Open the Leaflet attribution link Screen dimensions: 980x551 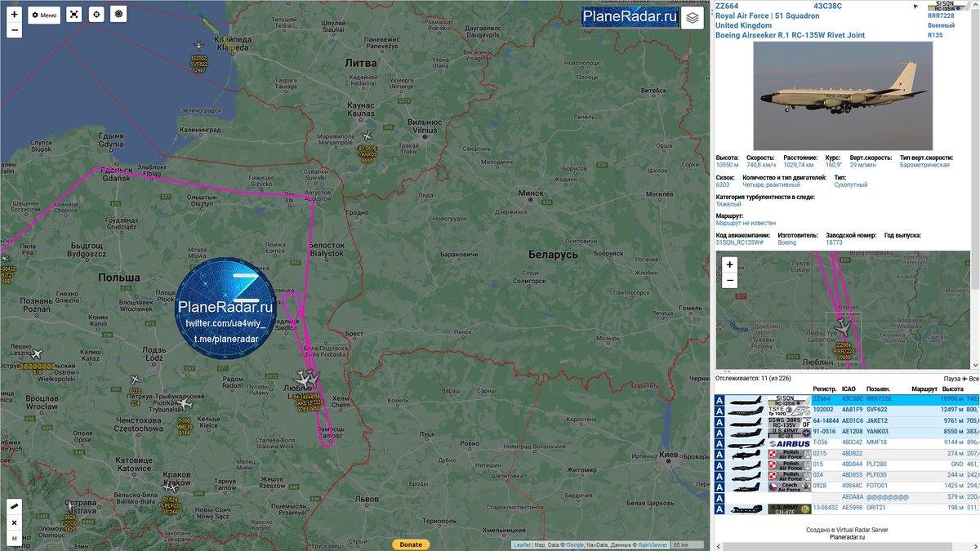tap(523, 545)
